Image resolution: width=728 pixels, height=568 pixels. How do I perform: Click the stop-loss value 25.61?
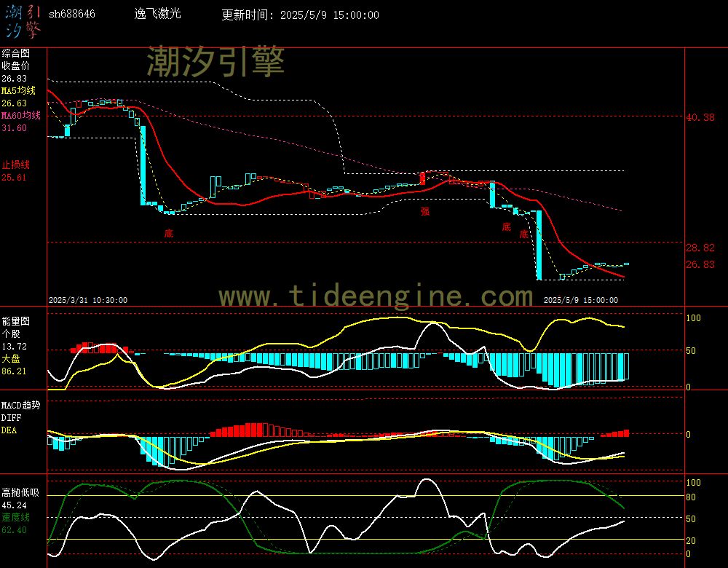pyautogui.click(x=15, y=178)
